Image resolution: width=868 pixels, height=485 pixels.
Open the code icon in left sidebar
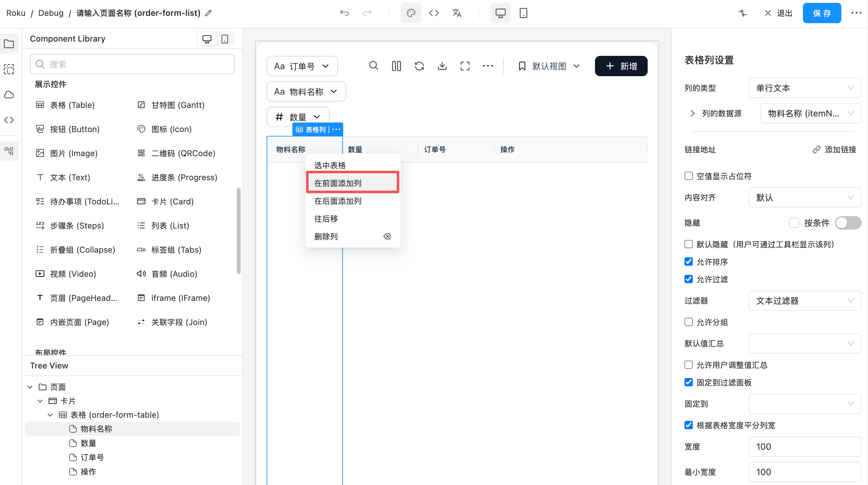[9, 120]
